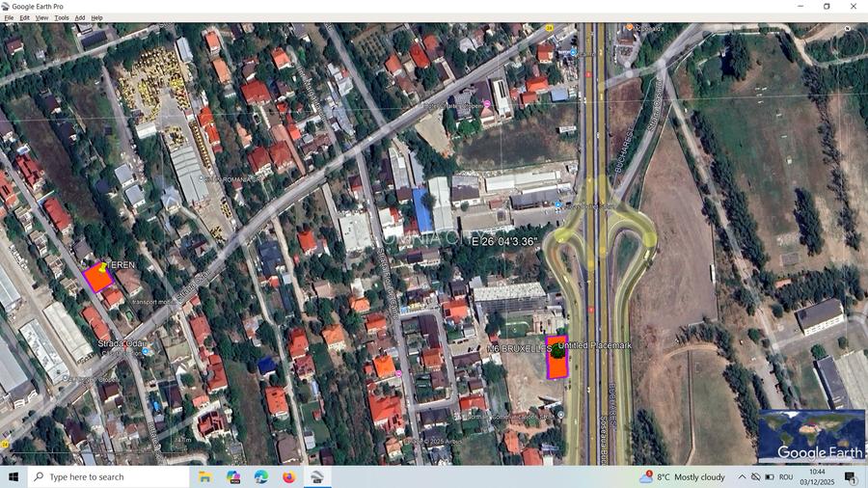Open the Edit menu
This screenshot has width=868, height=488.
tap(24, 17)
